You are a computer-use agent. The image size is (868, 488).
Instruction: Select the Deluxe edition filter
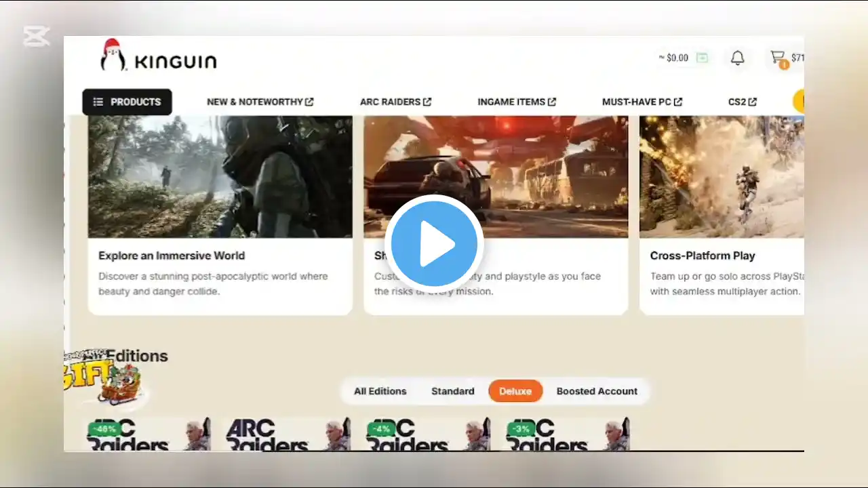click(515, 391)
